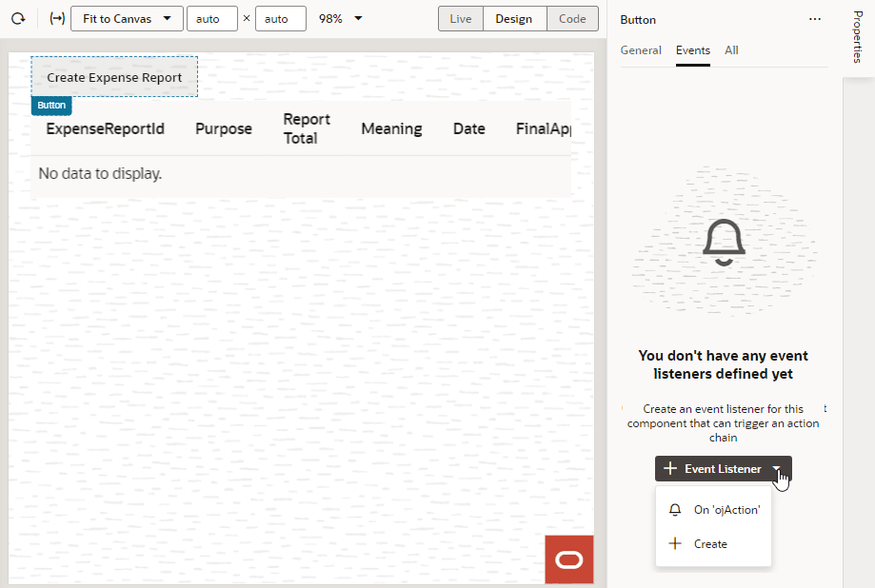Choose Create from the event menu
Screen dimensions: 875x588
[x=714, y=544]
